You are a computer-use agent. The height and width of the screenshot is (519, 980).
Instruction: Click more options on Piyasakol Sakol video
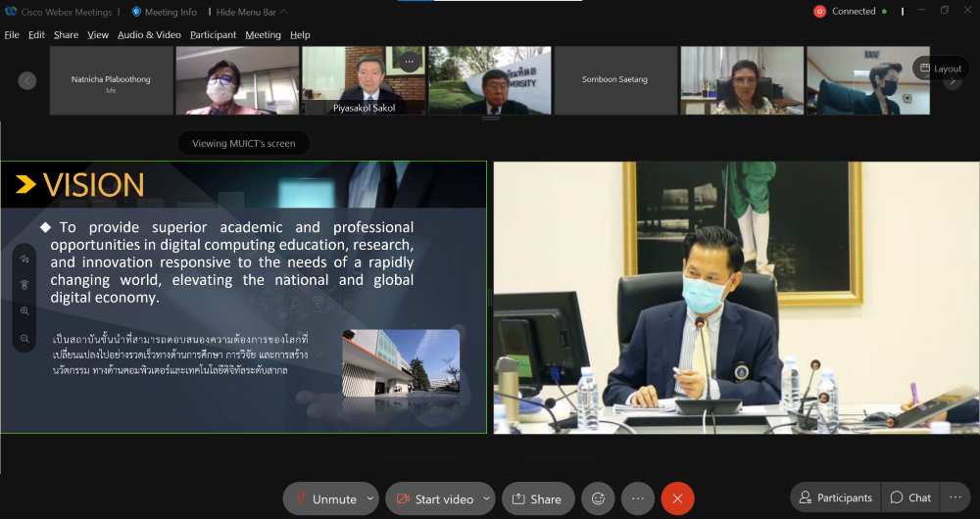410,62
